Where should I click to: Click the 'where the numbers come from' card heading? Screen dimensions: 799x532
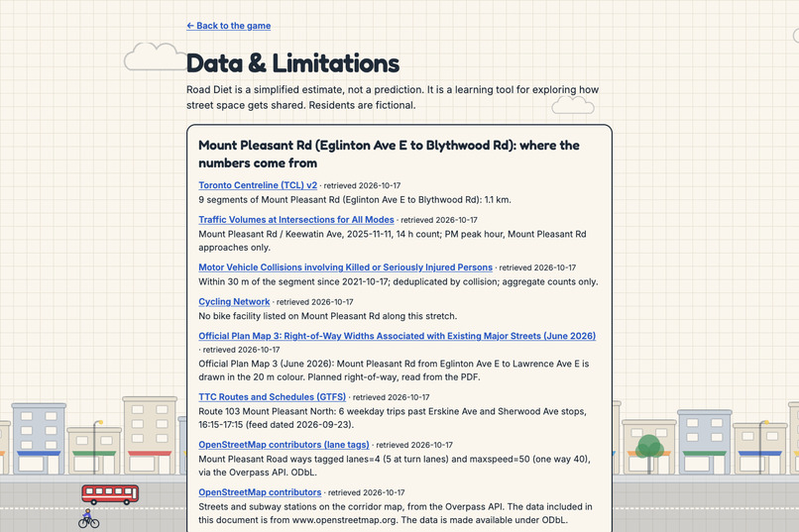(389, 155)
